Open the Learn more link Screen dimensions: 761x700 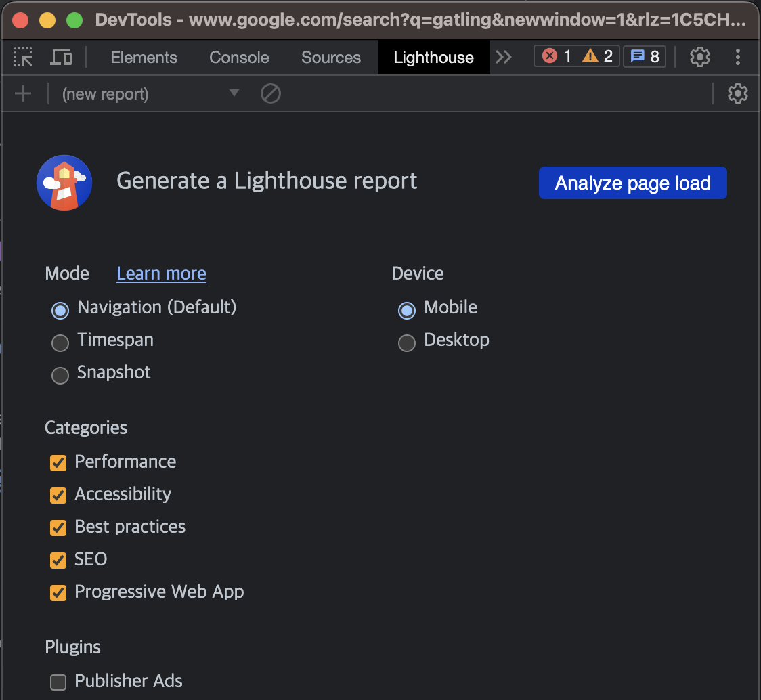[x=161, y=274]
